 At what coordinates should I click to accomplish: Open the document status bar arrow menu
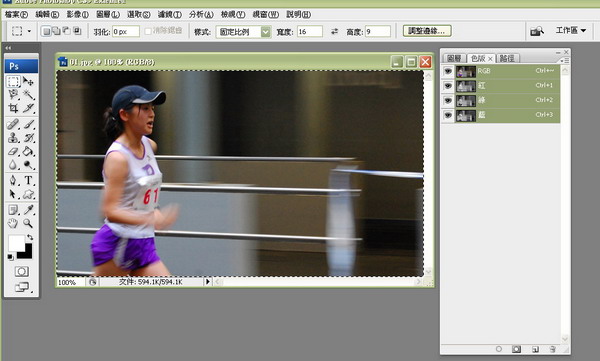pyautogui.click(x=207, y=282)
